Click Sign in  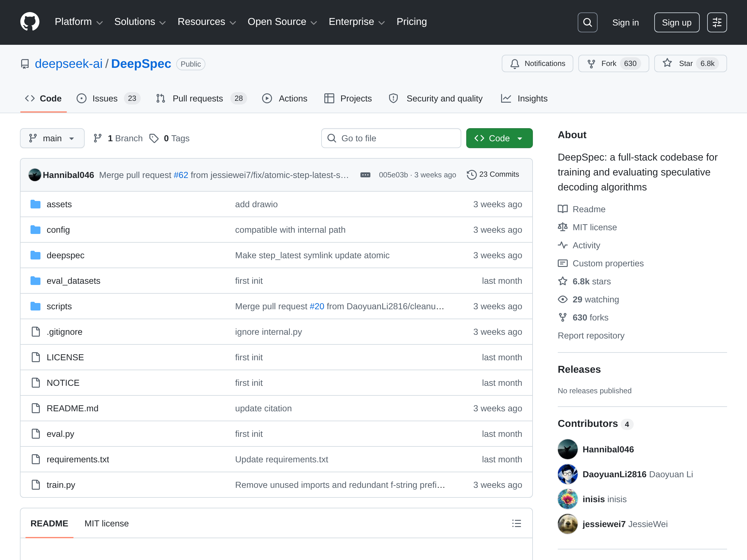coord(625,23)
